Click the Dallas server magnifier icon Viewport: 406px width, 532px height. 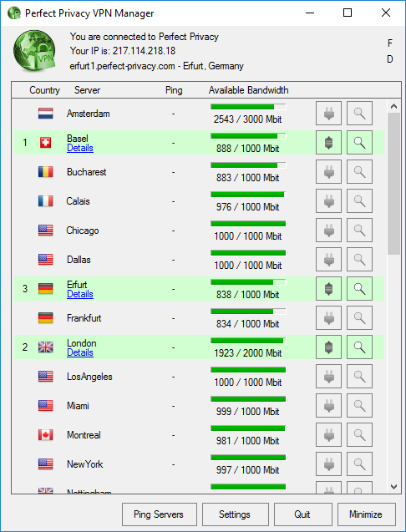click(359, 260)
